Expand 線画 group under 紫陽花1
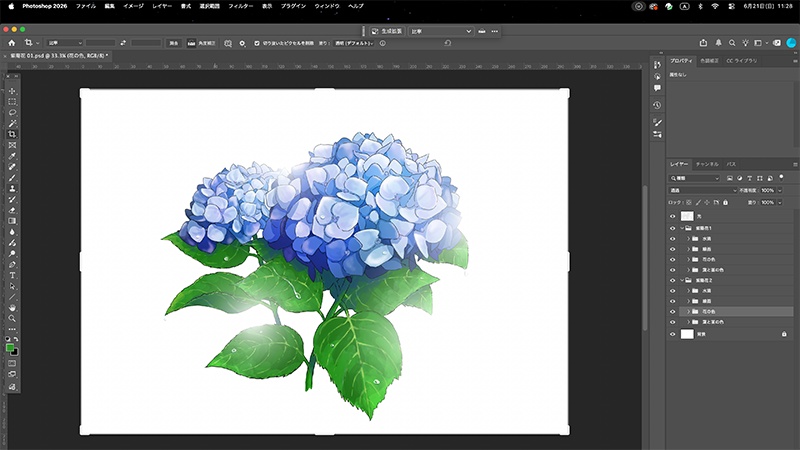 pos(688,249)
